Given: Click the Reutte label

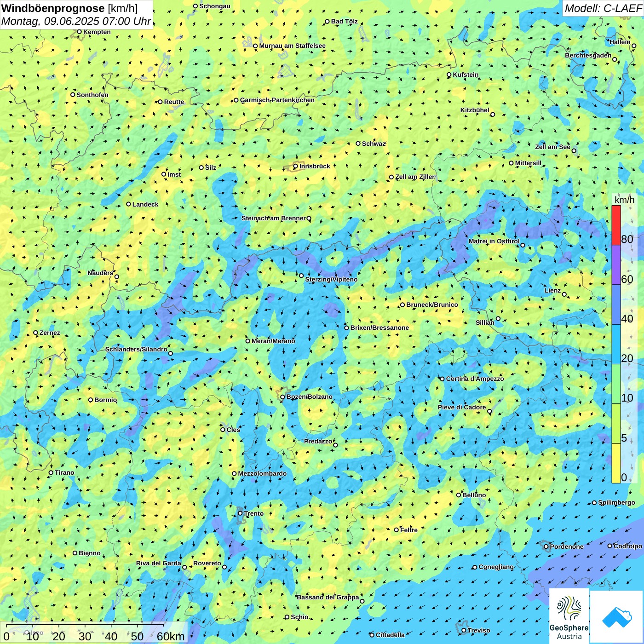Looking at the screenshot, I should tap(174, 102).
